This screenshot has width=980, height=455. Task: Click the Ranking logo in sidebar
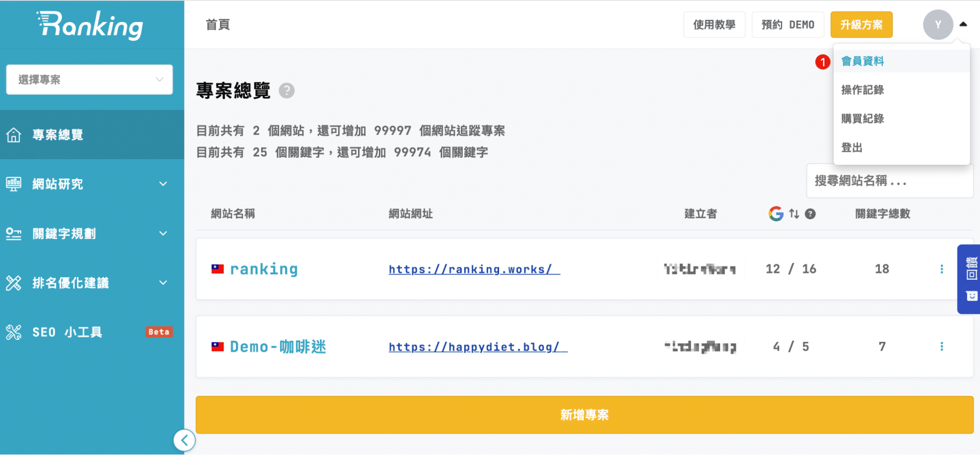coord(91,25)
